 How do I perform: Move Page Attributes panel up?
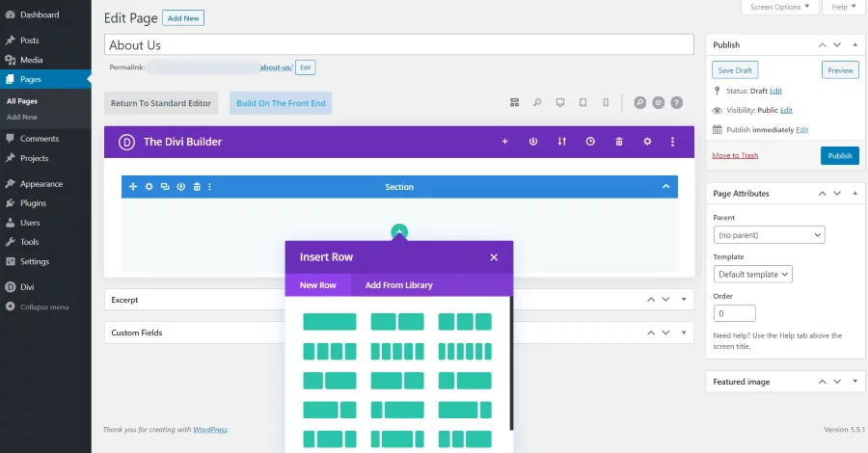(x=822, y=193)
